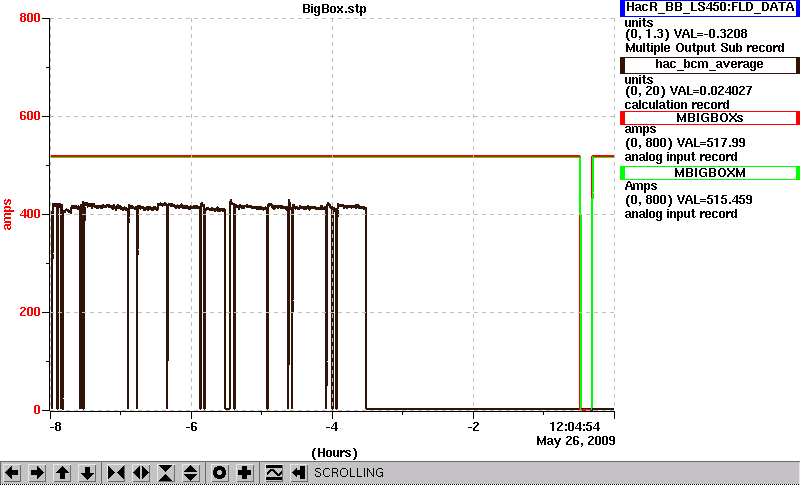Click the calculation record text
The image size is (800, 485).
coord(677,105)
